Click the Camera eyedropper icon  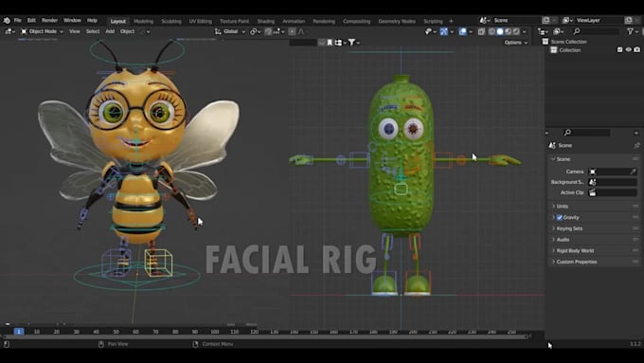pos(634,172)
